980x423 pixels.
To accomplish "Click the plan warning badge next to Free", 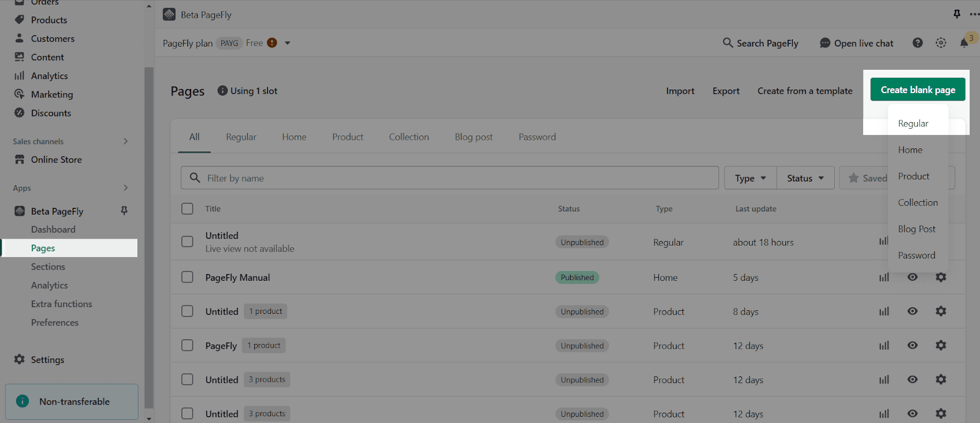I will 272,43.
